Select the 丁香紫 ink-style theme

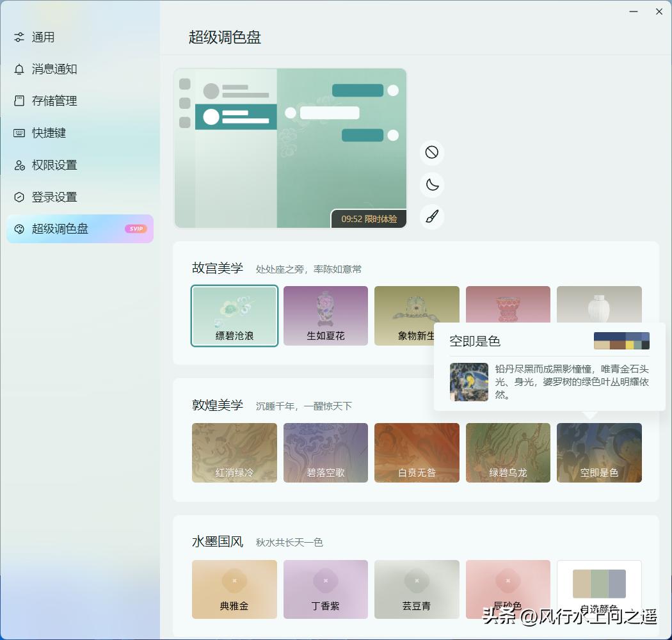[325, 589]
